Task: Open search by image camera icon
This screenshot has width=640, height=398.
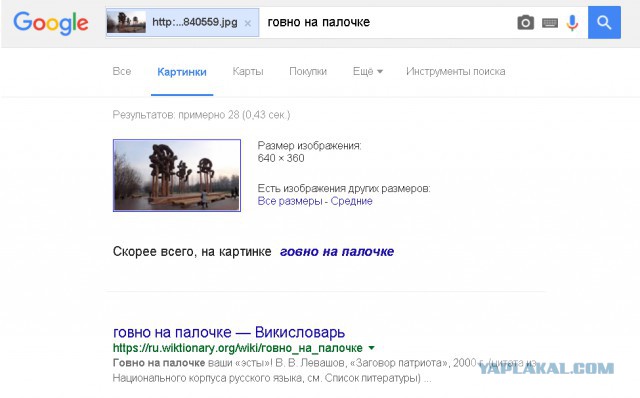Action: pyautogui.click(x=525, y=22)
